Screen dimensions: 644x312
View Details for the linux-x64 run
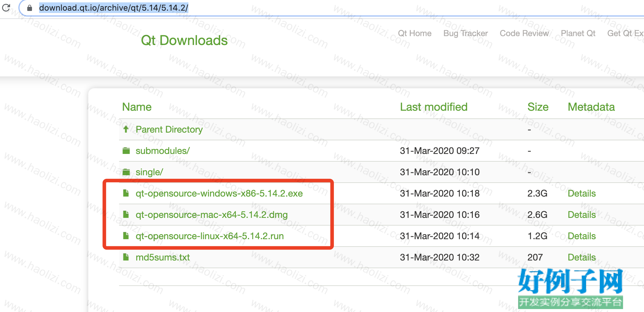582,236
